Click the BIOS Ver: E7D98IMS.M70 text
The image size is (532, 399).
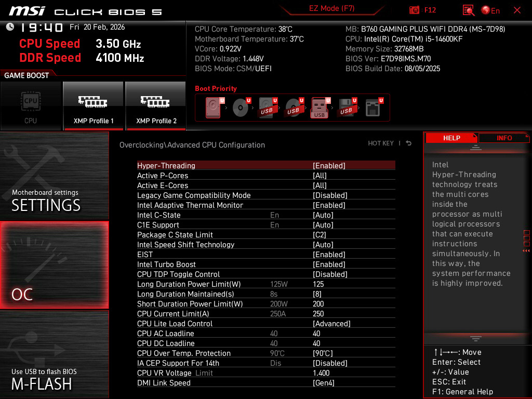click(x=388, y=59)
